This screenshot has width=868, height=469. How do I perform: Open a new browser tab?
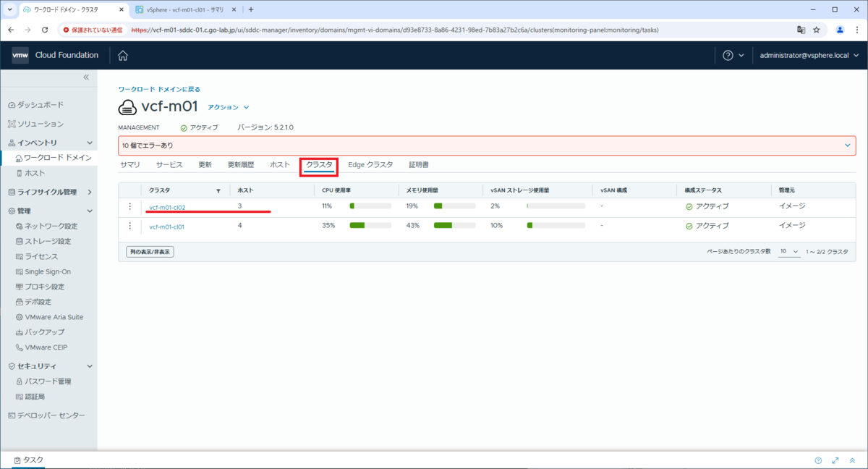click(251, 9)
